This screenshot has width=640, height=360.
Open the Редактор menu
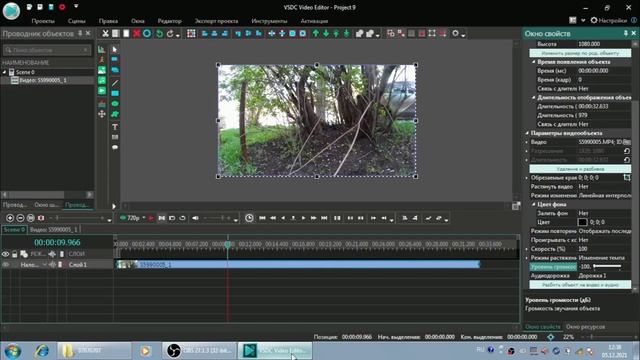pyautogui.click(x=169, y=21)
